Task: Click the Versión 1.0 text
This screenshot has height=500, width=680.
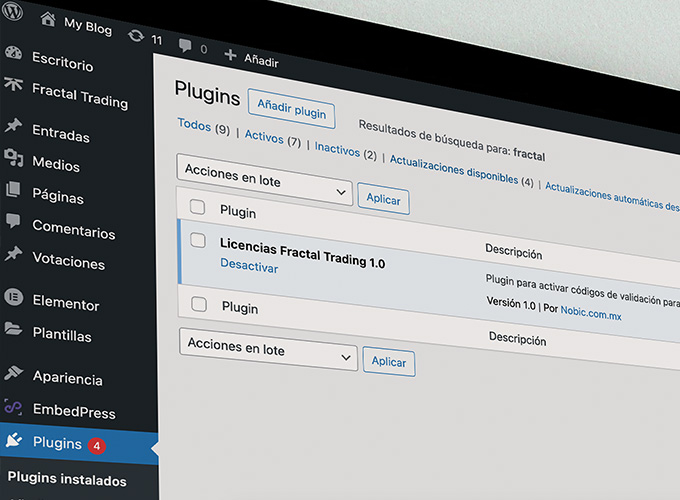Action: (x=511, y=304)
